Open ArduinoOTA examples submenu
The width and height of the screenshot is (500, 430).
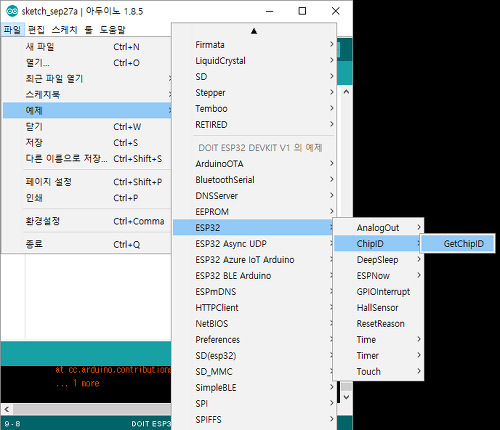254,164
